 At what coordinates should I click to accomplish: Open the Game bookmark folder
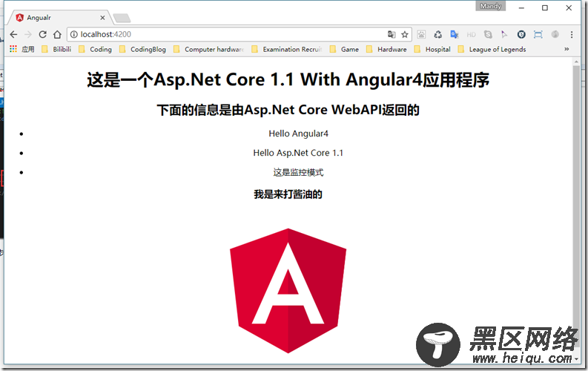[x=344, y=49]
